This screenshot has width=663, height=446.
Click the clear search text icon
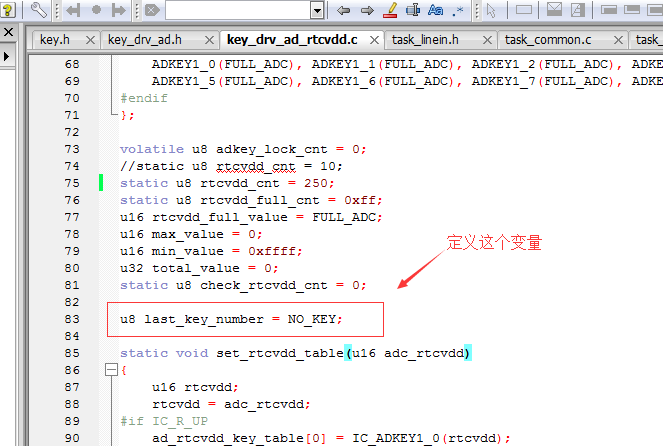pos(152,10)
